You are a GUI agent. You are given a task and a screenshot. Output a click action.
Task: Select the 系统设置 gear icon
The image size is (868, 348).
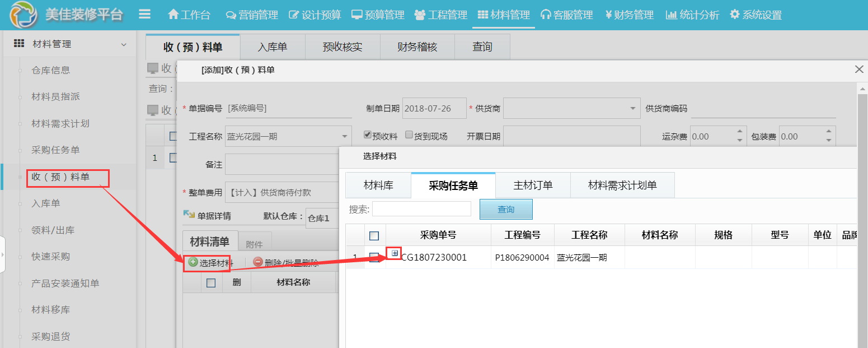point(734,15)
